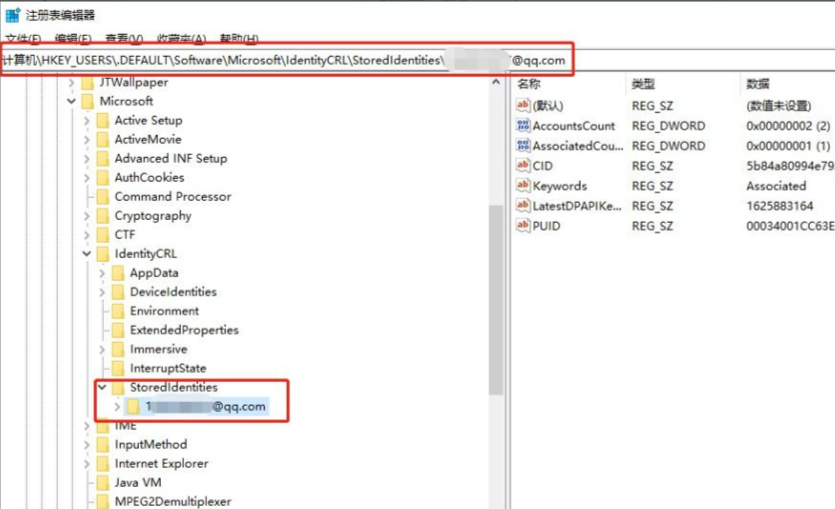Expand the Immersive key

[x=102, y=350]
